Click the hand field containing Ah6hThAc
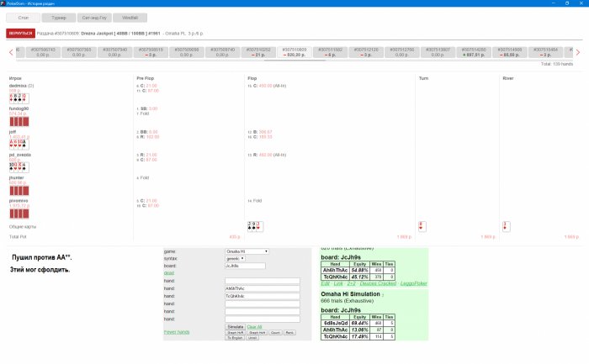Screen dimensions: 589x364 [263, 288]
